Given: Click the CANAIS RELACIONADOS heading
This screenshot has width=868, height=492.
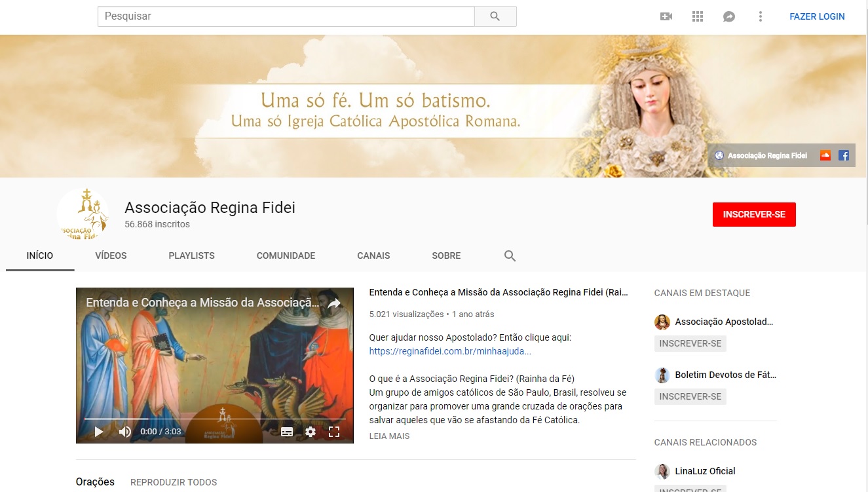Looking at the screenshot, I should click(706, 442).
